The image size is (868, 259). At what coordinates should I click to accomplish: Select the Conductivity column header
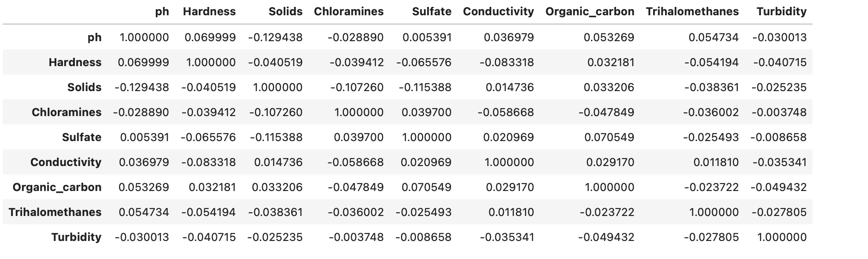(x=498, y=12)
